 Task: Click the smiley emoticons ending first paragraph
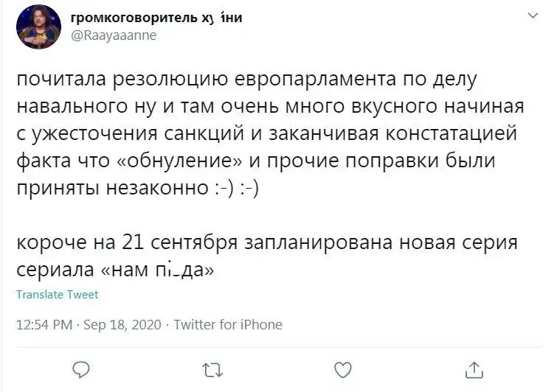(x=235, y=189)
